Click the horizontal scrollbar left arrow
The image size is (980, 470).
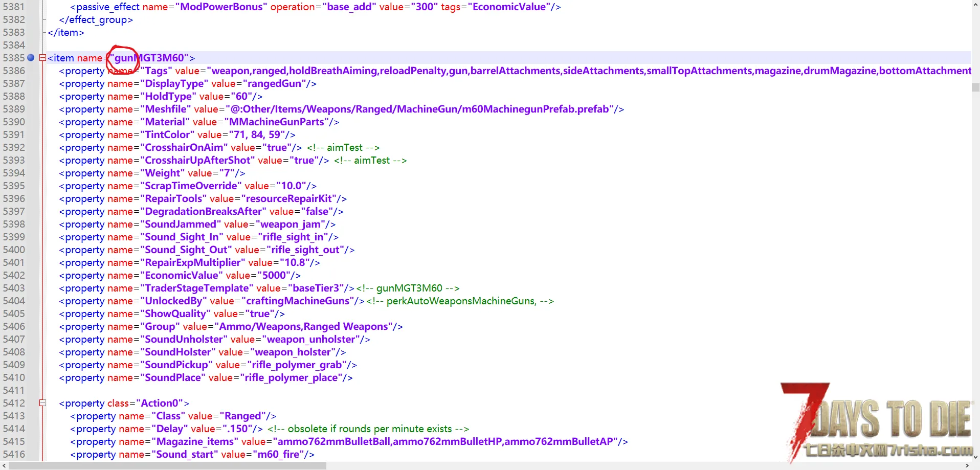pos(5,465)
